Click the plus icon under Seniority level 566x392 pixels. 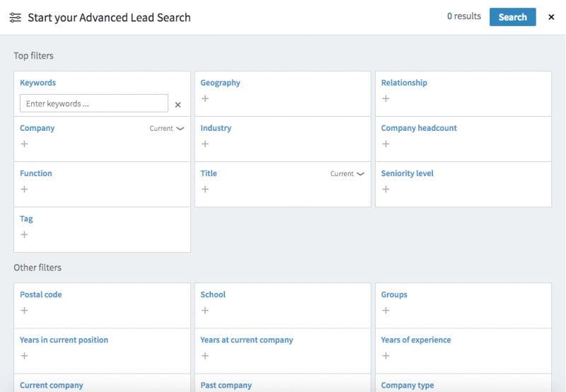click(x=386, y=189)
